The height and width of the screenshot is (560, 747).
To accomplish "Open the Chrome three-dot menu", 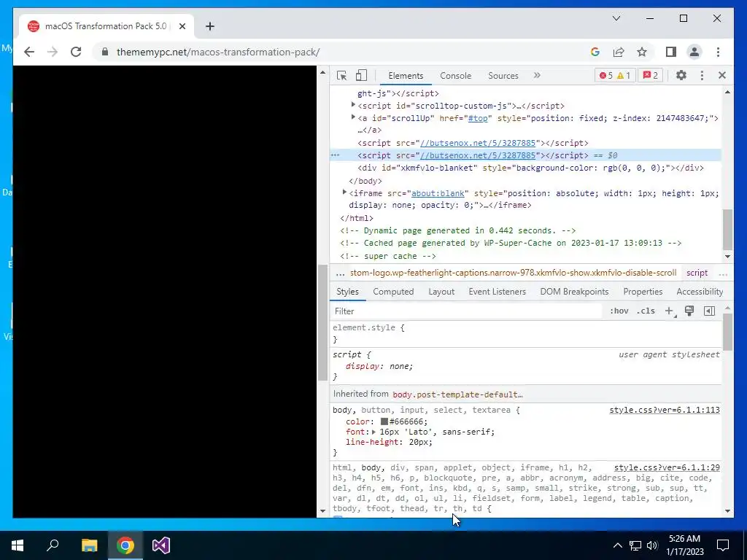I will [718, 52].
